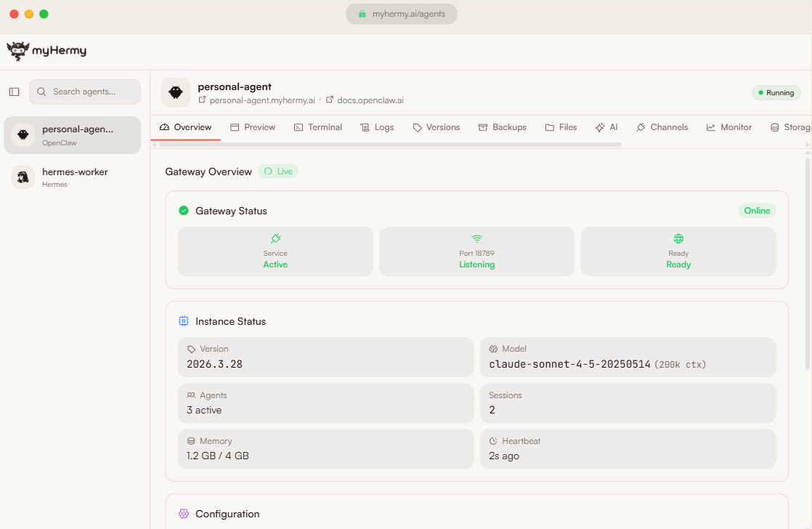Select the personal-agent OpenClaw sidebar entry

coord(72,134)
